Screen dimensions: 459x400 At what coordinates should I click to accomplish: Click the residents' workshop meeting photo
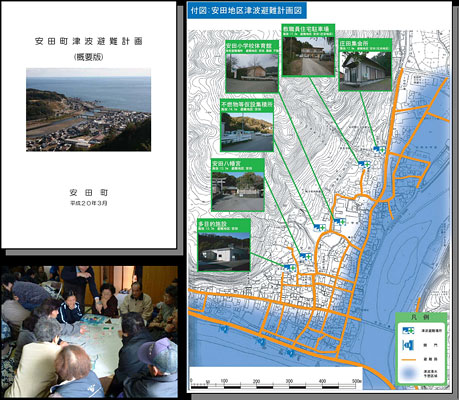click(x=89, y=332)
